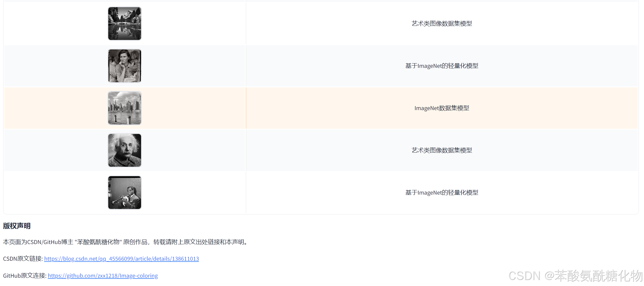Open the woman-with-children portrait thumbnail
Image resolution: width=644 pixels, height=286 pixels.
pyautogui.click(x=125, y=66)
